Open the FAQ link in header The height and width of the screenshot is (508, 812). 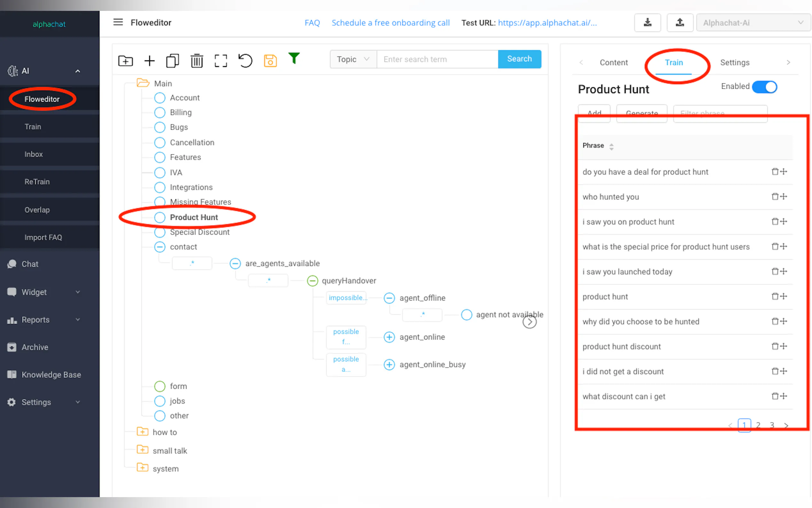click(x=312, y=22)
